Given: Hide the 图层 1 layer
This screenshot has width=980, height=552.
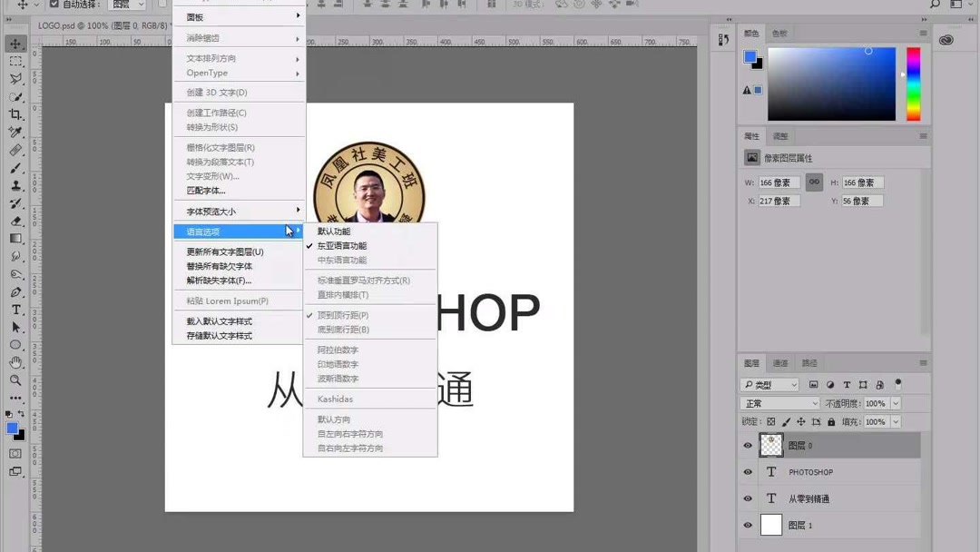Looking at the screenshot, I should [747, 525].
